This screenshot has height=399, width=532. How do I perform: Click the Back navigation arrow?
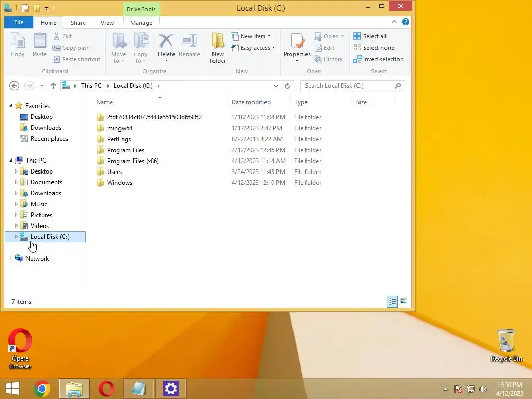[14, 86]
